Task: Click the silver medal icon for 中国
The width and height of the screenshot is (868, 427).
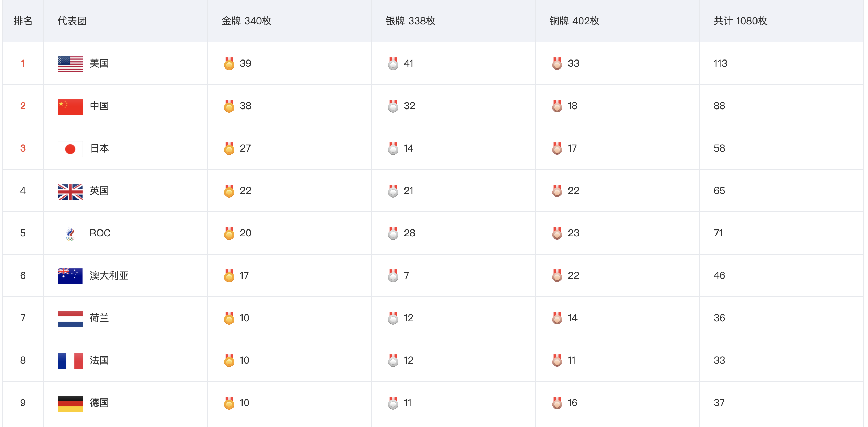Action: pos(393,106)
